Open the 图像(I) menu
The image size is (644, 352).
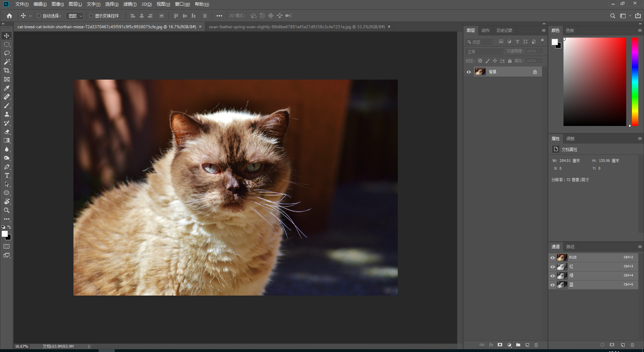coord(58,4)
